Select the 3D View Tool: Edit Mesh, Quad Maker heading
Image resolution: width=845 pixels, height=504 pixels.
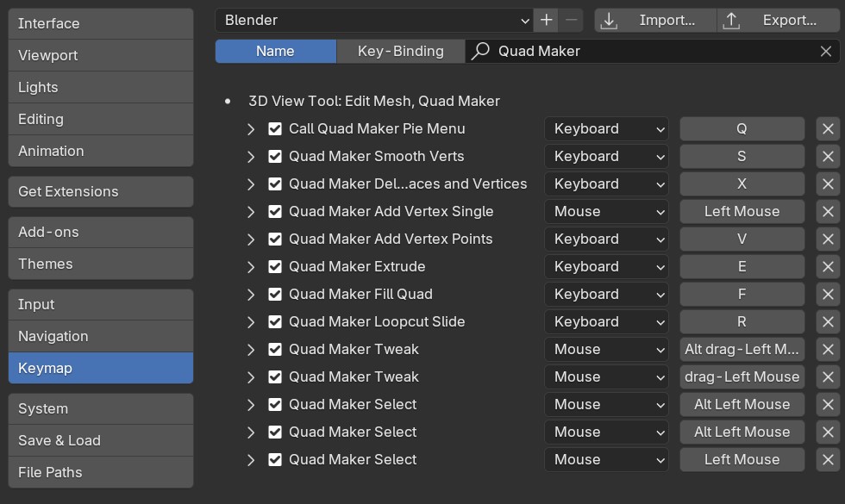tap(374, 102)
